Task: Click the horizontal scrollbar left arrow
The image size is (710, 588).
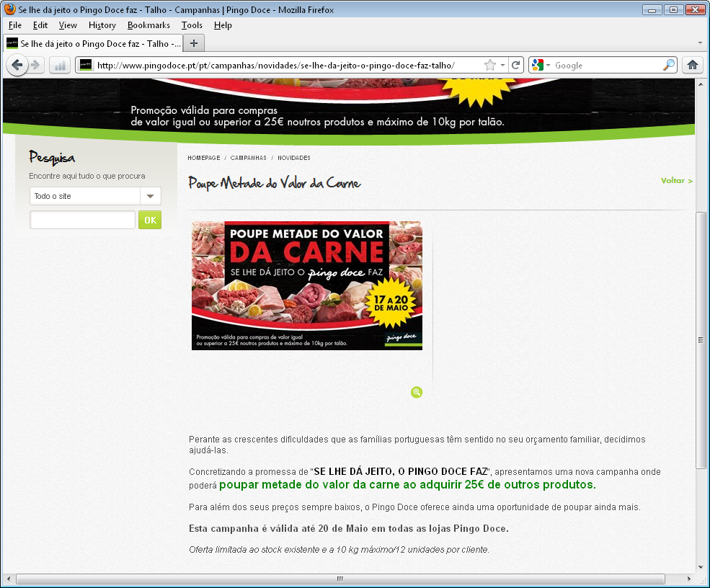Action: point(8,579)
